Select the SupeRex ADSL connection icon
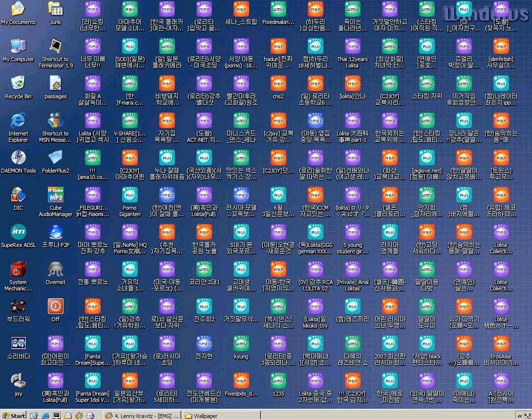This screenshot has height=419, width=532. click(x=18, y=232)
